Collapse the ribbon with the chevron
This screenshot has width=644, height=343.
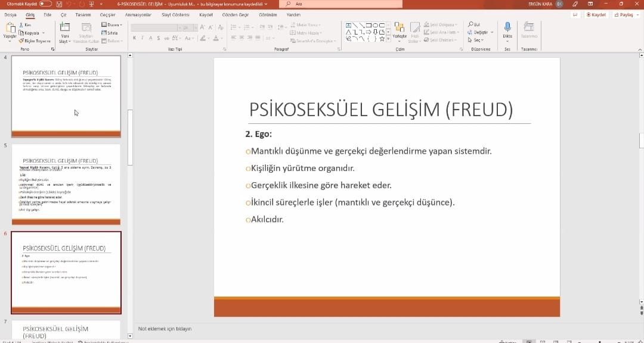tap(640, 49)
